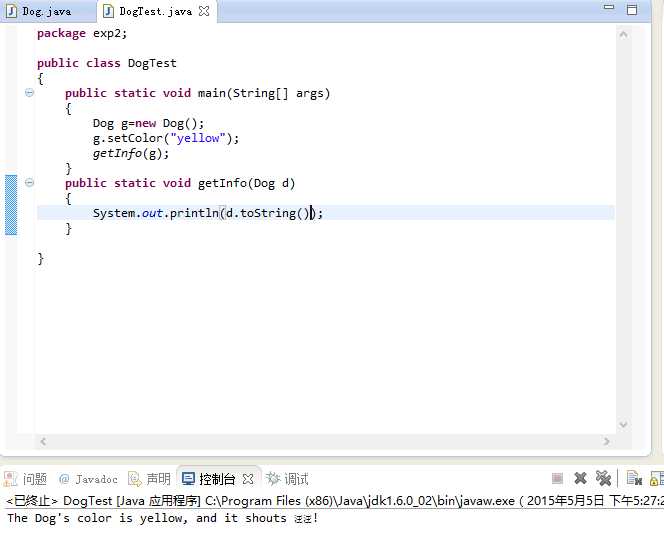Open the Javadoc view tab
The image size is (664, 541).
[x=88, y=479]
